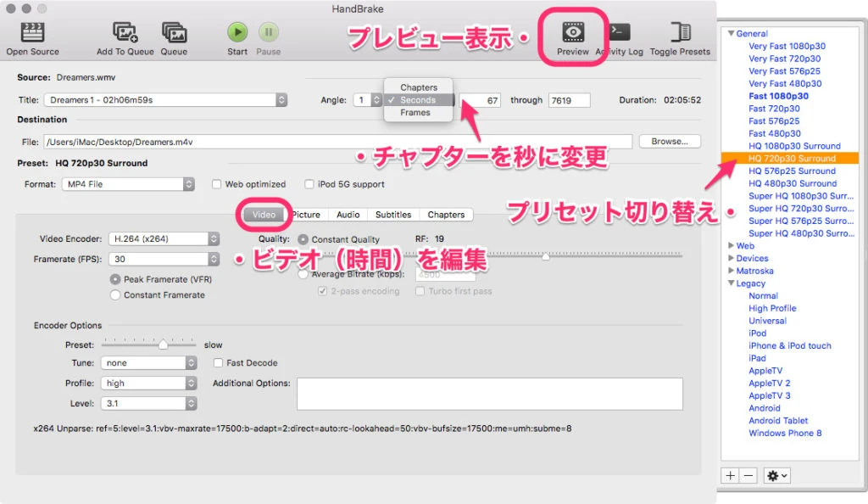
Task: Open the Title dropdown Dreamers 1
Action: (165, 99)
